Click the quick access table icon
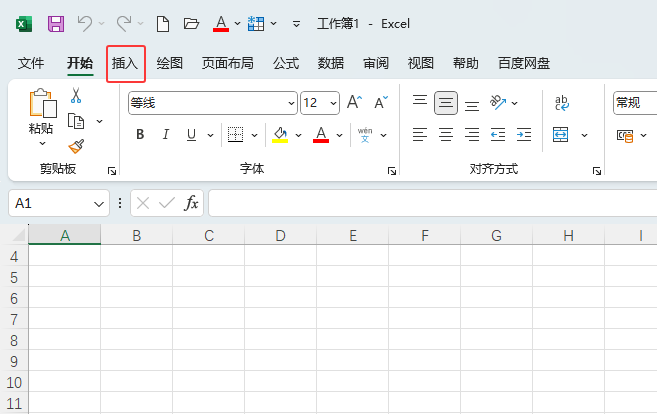 coord(256,23)
